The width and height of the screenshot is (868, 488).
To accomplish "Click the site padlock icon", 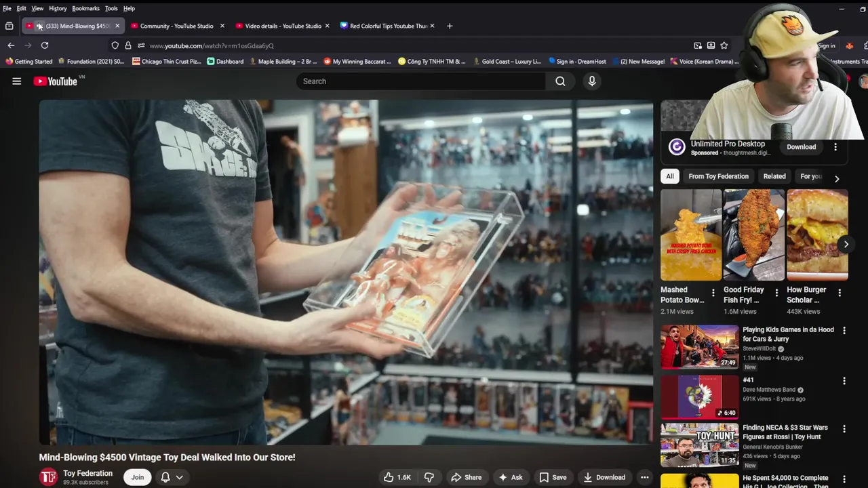I will (x=128, y=45).
